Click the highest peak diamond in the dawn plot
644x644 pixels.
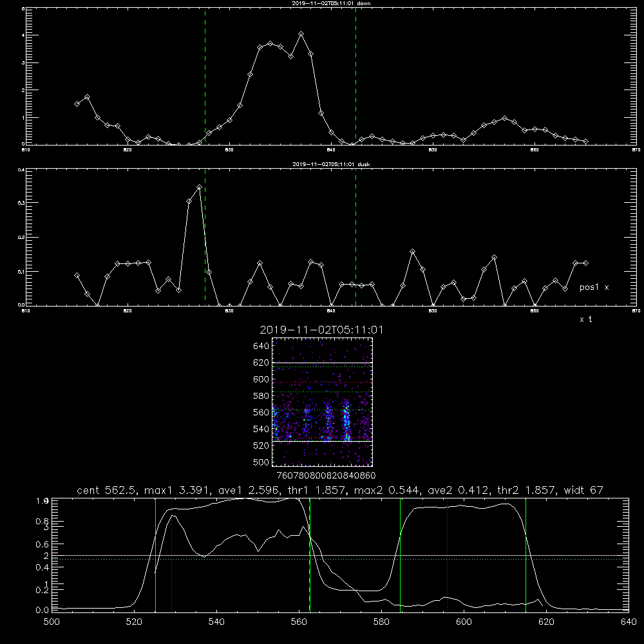click(301, 34)
